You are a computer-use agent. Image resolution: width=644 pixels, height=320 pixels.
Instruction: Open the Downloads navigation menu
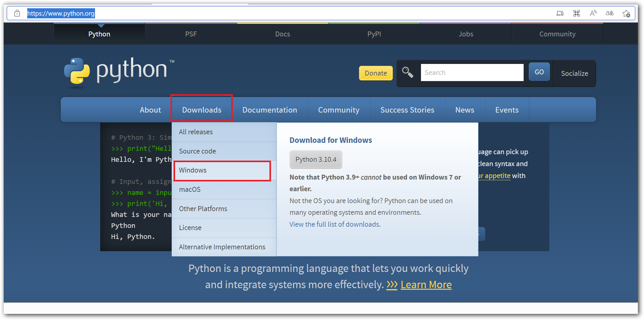tap(202, 110)
